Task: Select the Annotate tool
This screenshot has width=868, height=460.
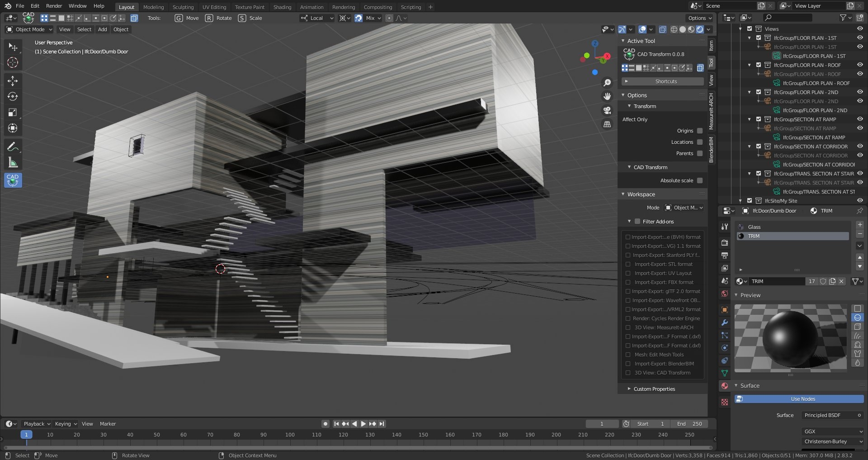Action: pos(13,146)
